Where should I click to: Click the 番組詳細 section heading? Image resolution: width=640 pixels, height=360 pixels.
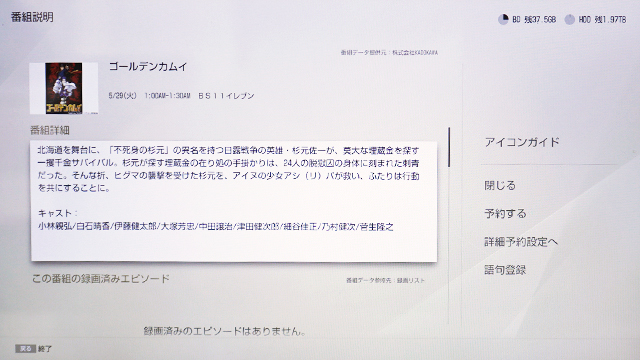tap(50, 130)
